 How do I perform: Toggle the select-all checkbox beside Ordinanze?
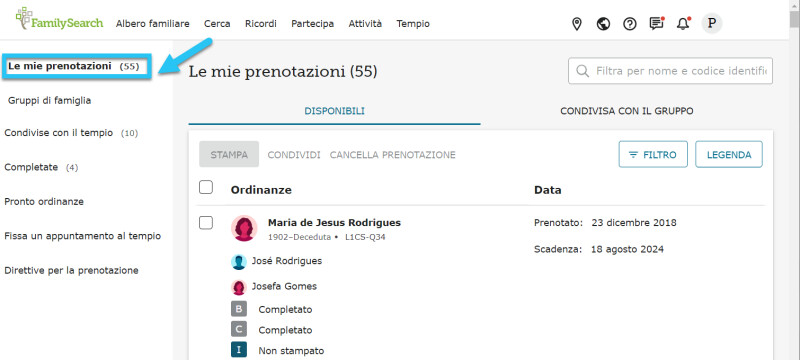point(206,187)
